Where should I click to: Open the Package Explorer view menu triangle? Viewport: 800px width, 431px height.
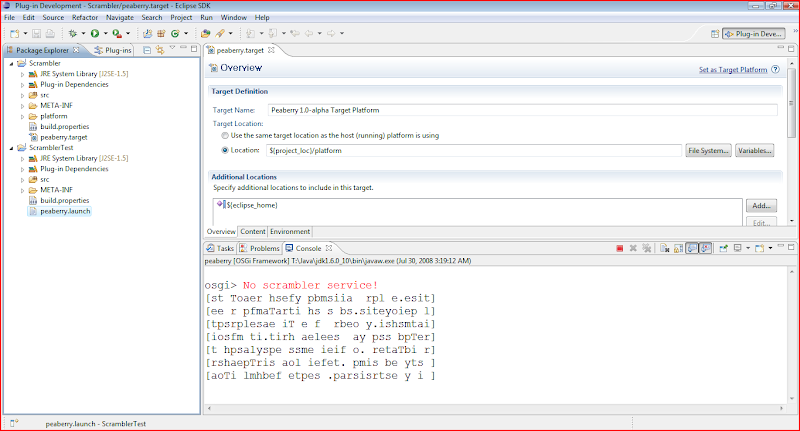(x=172, y=48)
